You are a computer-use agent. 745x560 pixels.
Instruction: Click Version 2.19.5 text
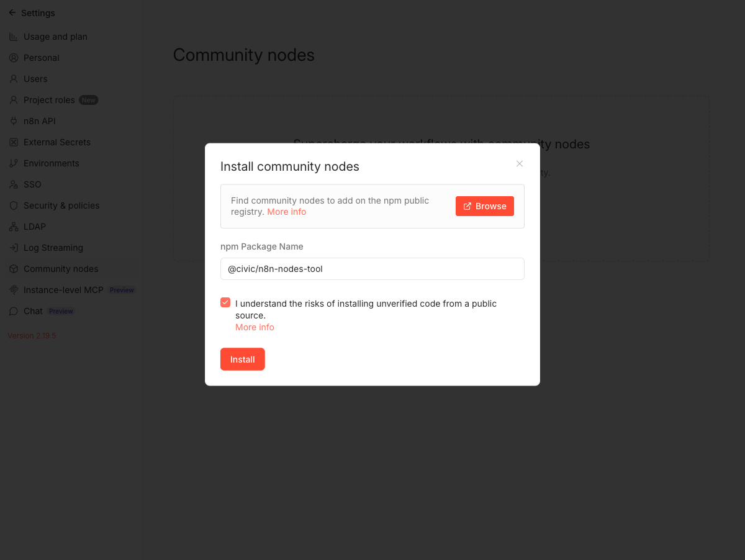(x=32, y=335)
